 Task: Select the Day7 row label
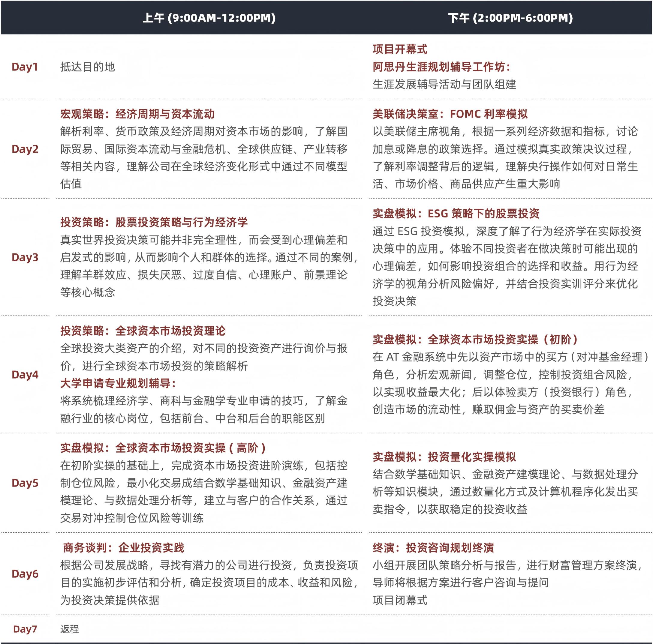pyautogui.click(x=25, y=629)
